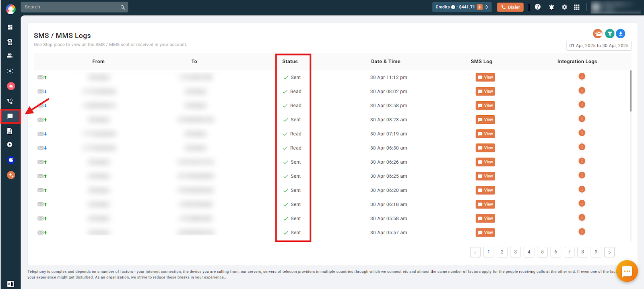
Task: Open integration log info for 30 Apr 05:57 am
Action: pyautogui.click(x=582, y=232)
